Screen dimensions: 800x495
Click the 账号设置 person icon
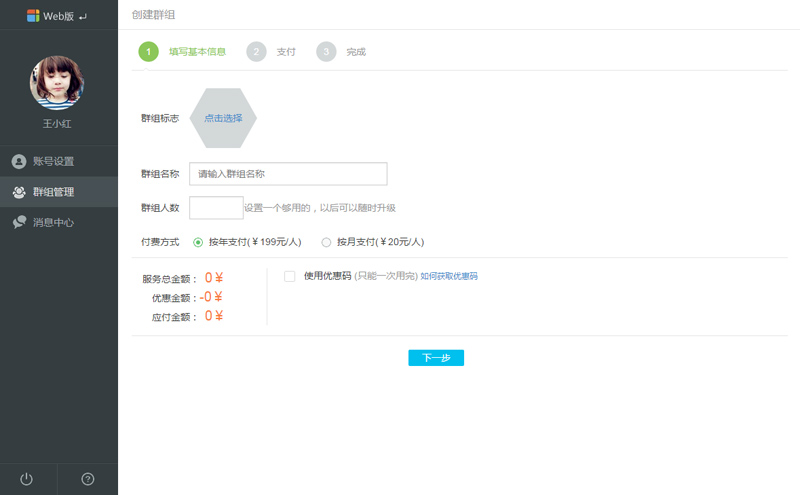pyautogui.click(x=19, y=161)
